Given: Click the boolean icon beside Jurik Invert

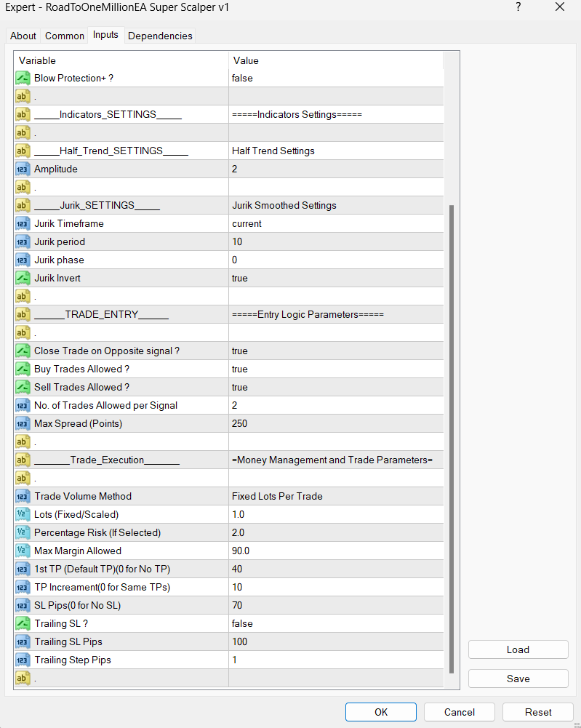Looking at the screenshot, I should click(x=23, y=278).
